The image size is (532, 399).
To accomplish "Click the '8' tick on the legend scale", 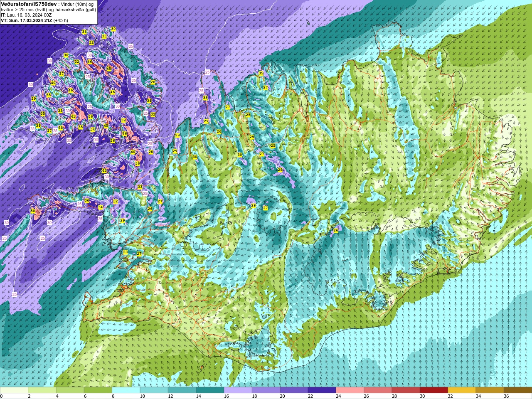I will click(x=113, y=396).
